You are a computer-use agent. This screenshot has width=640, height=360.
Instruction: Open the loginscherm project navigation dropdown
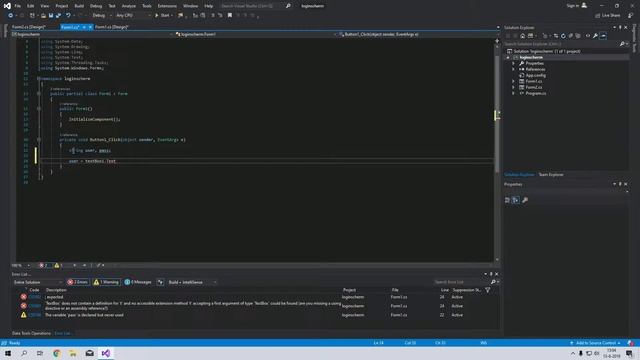point(92,35)
